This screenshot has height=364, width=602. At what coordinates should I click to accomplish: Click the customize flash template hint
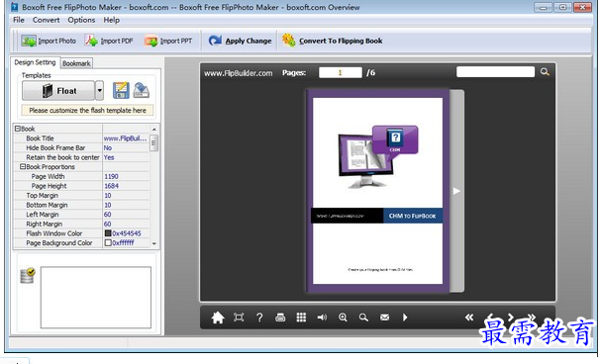(87, 111)
